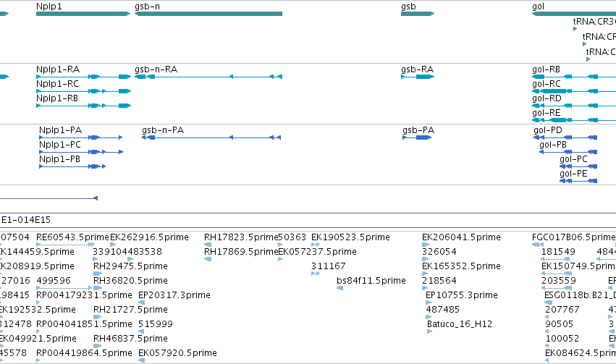Viewport: 616px width, 364px height.
Task: Select the EK262916.5prime EST label
Action: [149, 237]
